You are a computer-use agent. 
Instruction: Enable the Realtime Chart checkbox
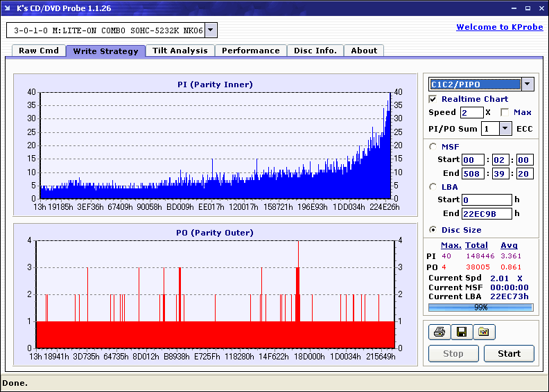[x=433, y=99]
